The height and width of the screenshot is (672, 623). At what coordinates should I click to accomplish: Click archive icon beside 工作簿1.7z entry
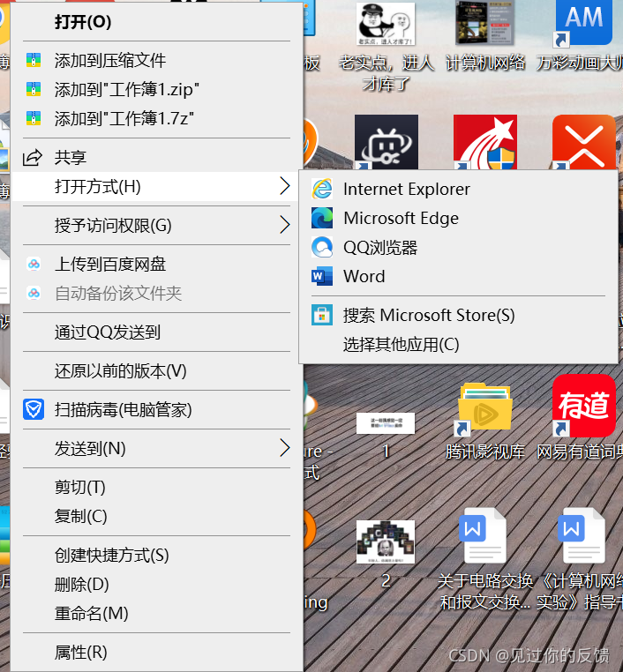click(34, 118)
